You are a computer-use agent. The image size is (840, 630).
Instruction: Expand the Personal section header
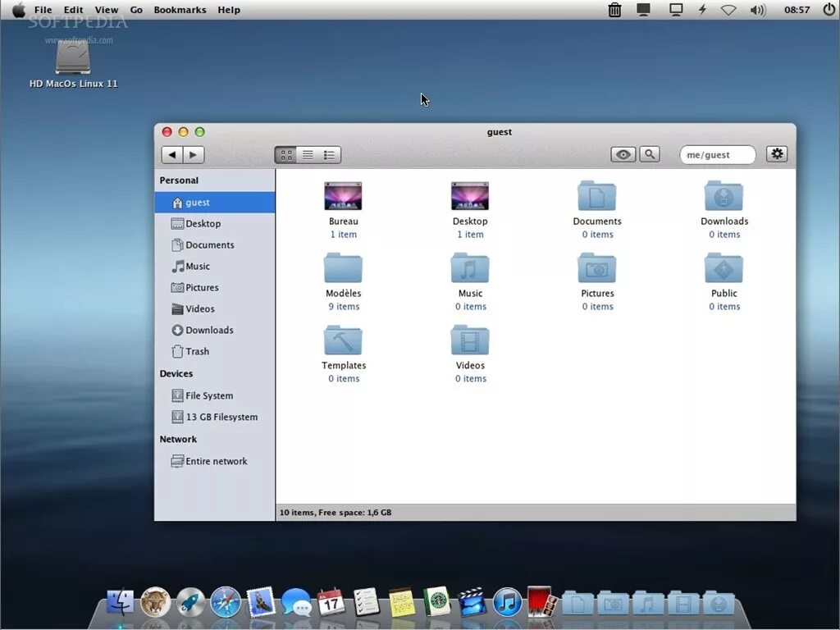click(x=179, y=180)
